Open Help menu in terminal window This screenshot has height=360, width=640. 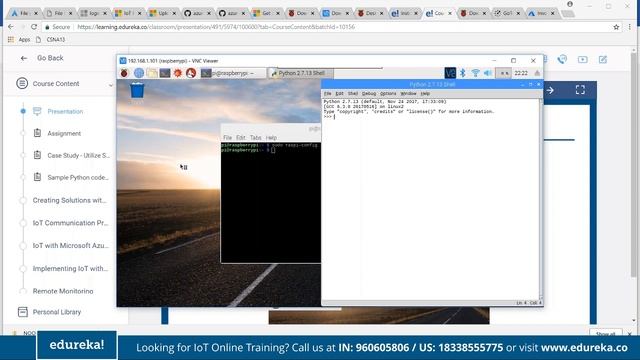tap(271, 138)
